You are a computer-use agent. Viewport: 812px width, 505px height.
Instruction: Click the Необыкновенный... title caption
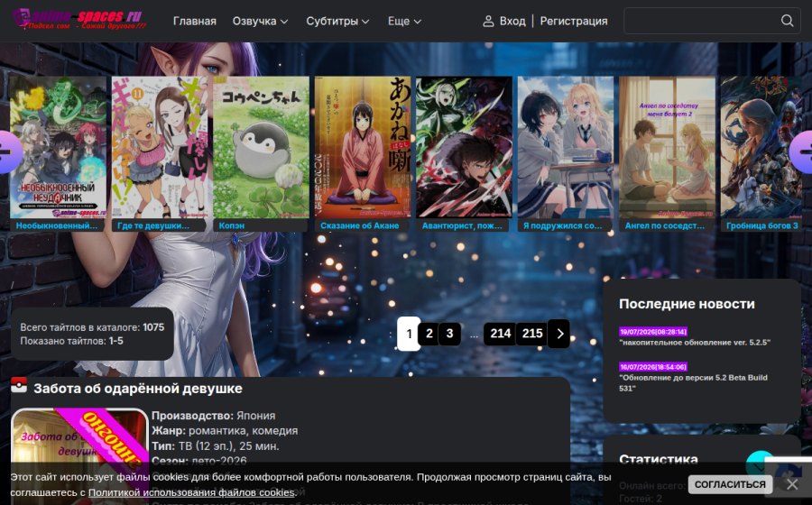57,225
